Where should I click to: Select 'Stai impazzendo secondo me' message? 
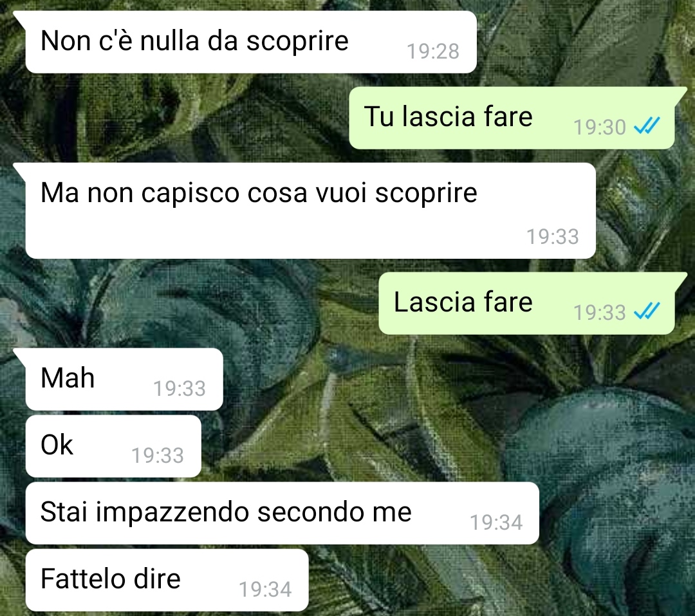[283, 513]
